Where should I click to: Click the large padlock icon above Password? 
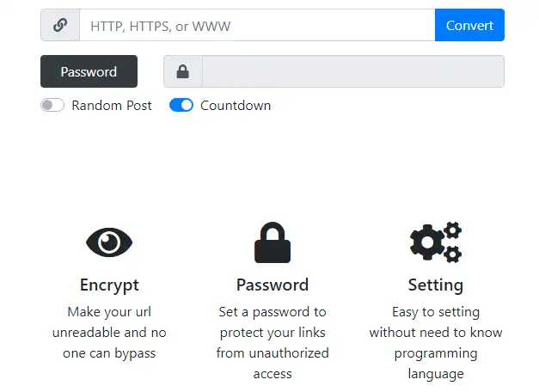[x=273, y=243]
